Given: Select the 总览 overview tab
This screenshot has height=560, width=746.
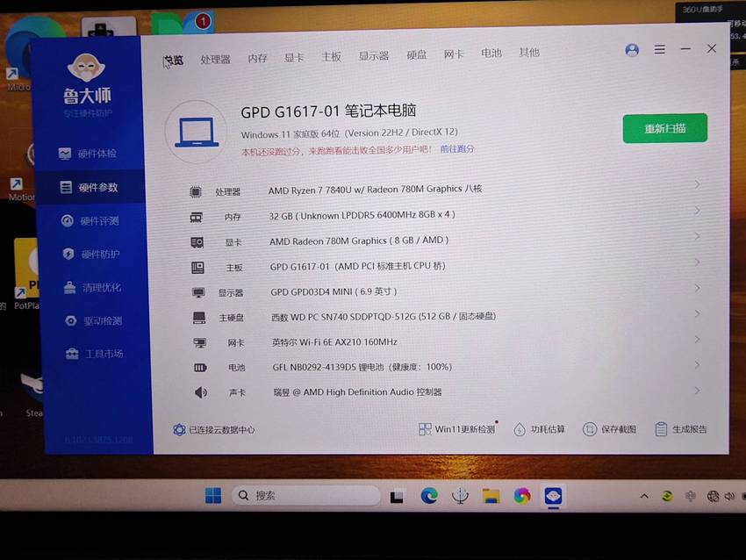Looking at the screenshot, I should (x=173, y=61).
